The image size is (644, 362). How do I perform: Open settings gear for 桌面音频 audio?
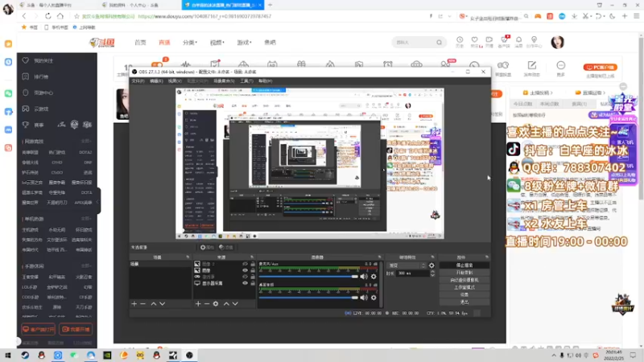click(x=374, y=298)
